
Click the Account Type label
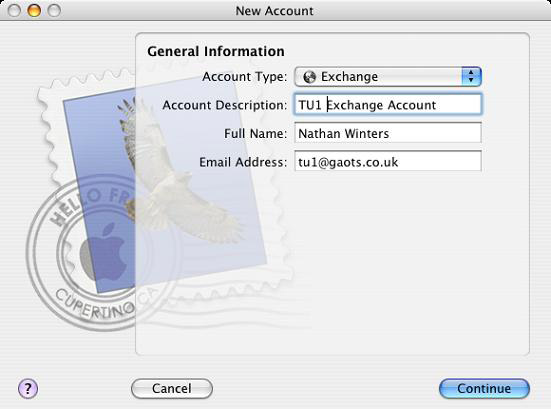point(245,77)
